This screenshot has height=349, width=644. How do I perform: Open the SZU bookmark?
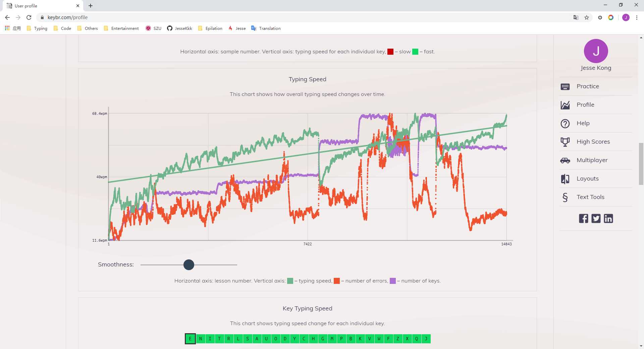pos(153,29)
